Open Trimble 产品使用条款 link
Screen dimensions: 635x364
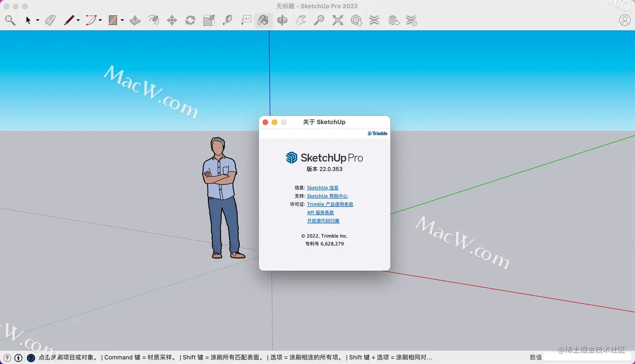330,204
